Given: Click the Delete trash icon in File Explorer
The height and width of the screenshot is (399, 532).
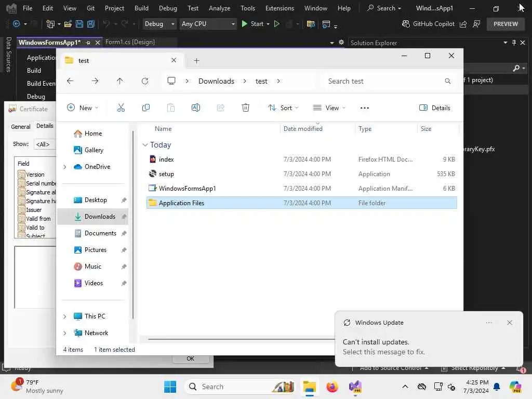Looking at the screenshot, I should 245,108.
